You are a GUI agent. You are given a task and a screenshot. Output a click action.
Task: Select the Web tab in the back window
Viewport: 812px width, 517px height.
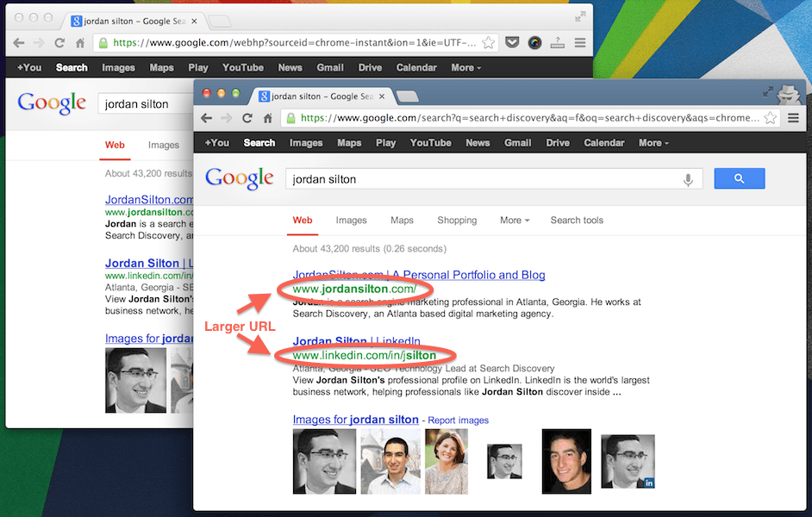pyautogui.click(x=115, y=146)
